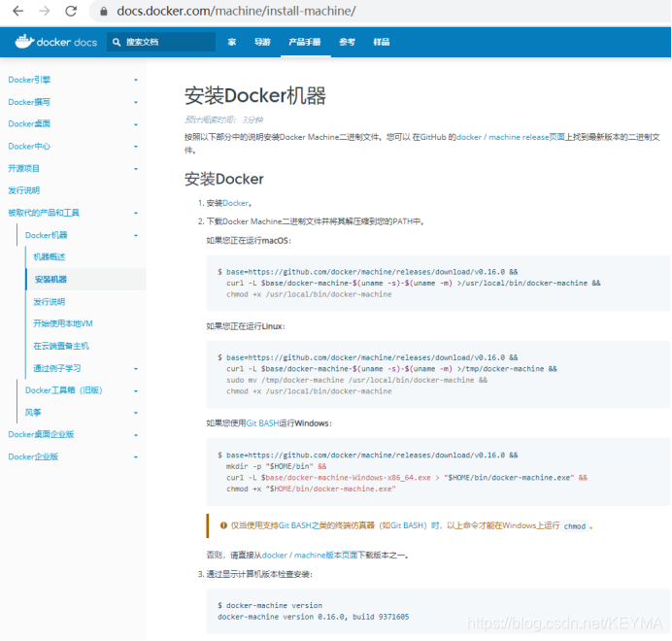This screenshot has height=641, width=672.
Task: Click the padlock site info icon
Action: [x=103, y=11]
